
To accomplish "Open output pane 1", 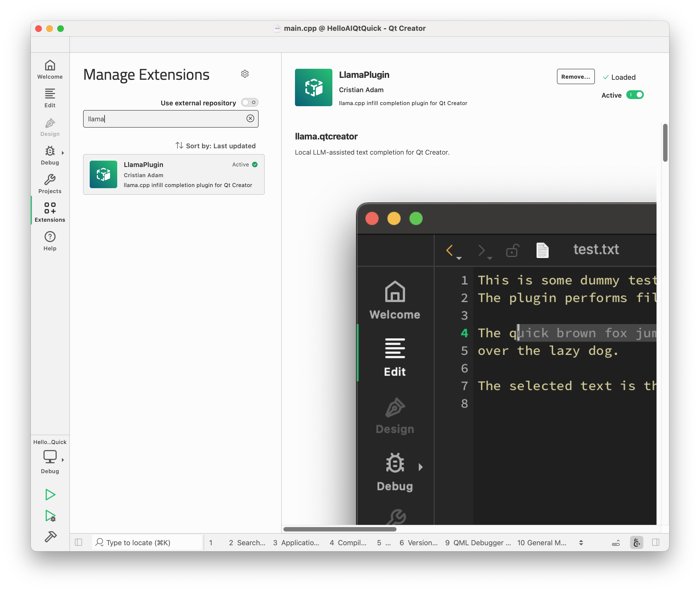I will [x=211, y=543].
